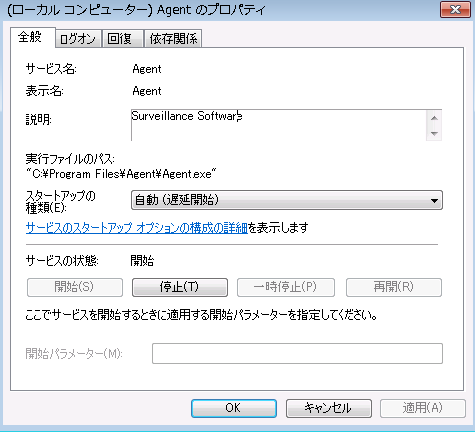
Task: Click the 再開(R) button
Action: coord(394,287)
